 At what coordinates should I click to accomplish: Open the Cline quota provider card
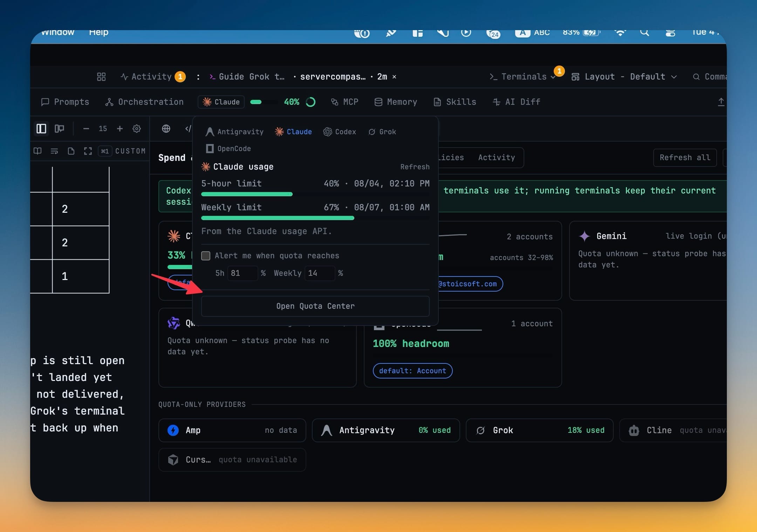tap(673, 430)
